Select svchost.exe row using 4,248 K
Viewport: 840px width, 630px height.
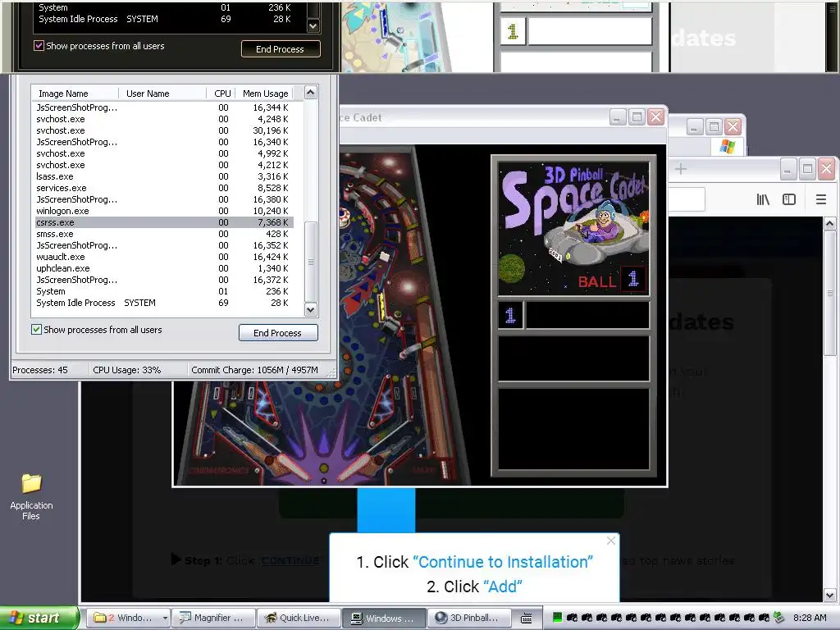(x=164, y=119)
